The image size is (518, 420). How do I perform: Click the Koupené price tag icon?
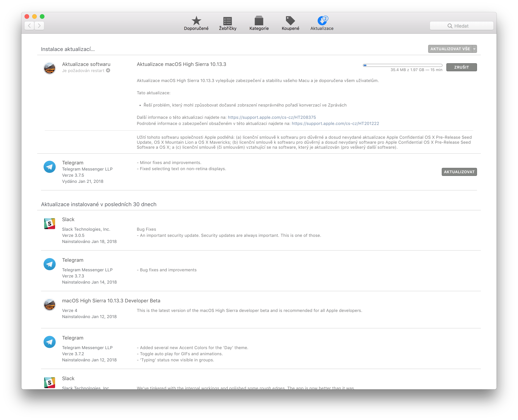290,21
